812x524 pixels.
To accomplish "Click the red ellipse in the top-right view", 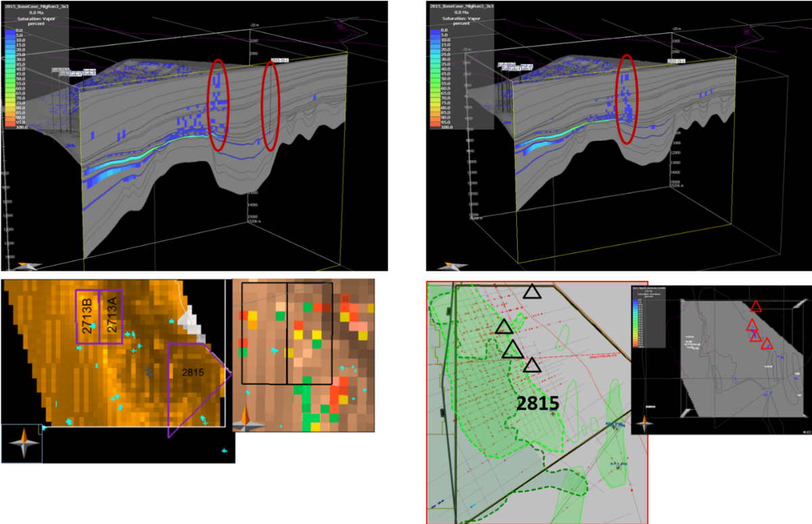I will point(627,98).
